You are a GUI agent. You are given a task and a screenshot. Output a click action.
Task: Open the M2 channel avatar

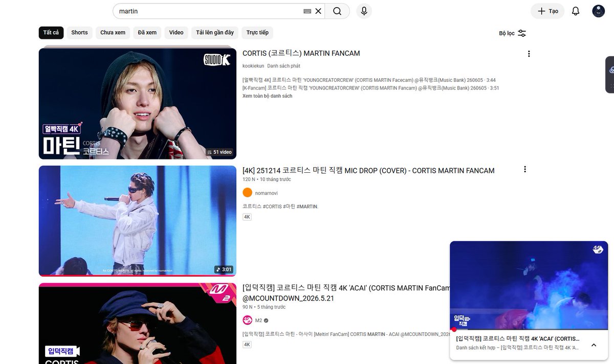(x=248, y=320)
